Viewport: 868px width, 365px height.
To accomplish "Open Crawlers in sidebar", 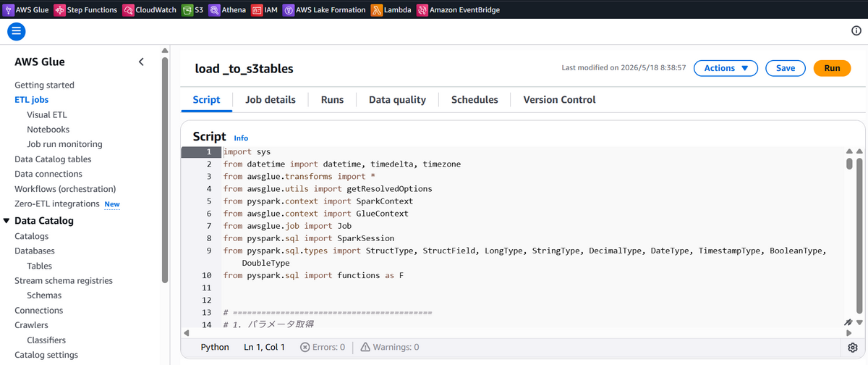I will pyautogui.click(x=31, y=325).
